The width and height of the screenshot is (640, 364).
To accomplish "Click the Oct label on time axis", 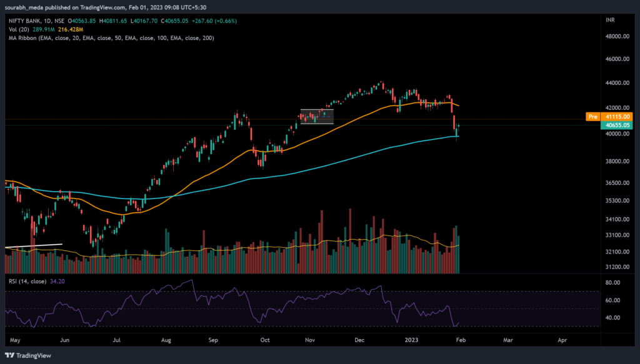I will (265, 340).
